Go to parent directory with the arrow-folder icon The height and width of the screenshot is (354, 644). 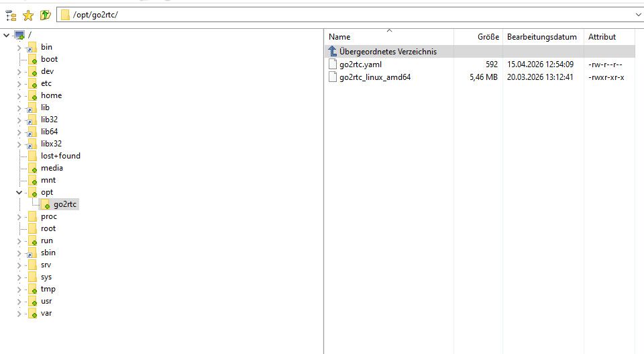45,15
